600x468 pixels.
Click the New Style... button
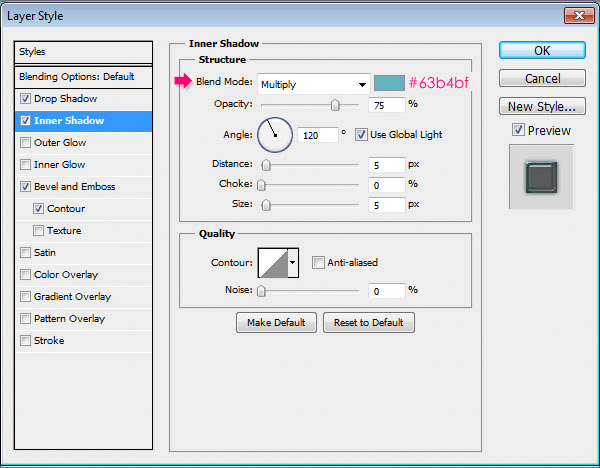coord(542,106)
